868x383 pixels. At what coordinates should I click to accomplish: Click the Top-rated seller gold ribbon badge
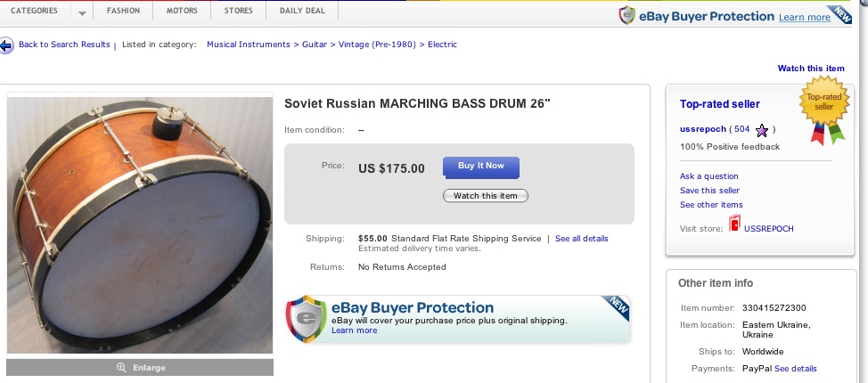[x=824, y=111]
